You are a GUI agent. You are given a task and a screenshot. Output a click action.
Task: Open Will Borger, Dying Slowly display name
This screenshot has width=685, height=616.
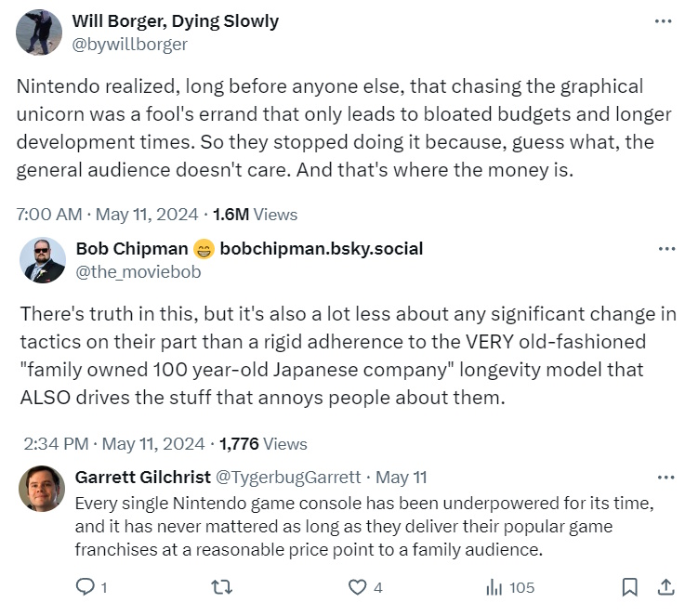coord(177,20)
